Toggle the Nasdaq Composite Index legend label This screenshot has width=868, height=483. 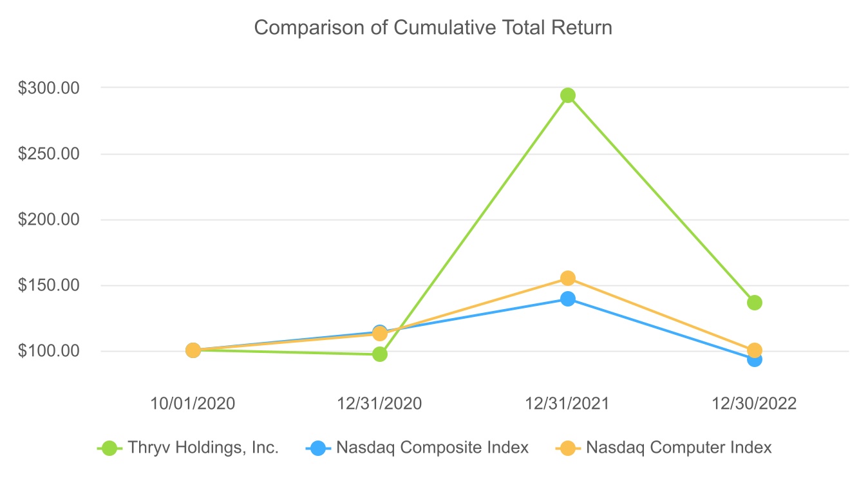pyautogui.click(x=432, y=448)
